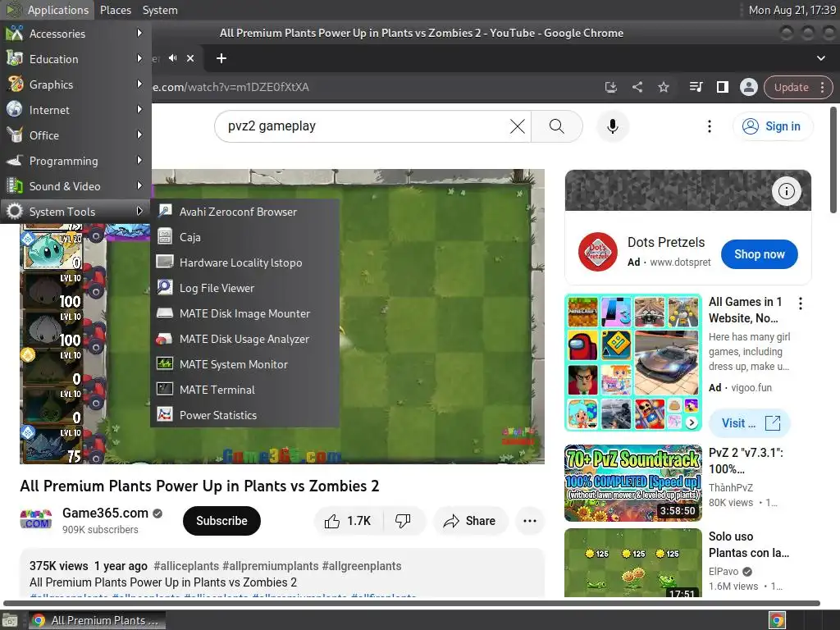Click the Education category icon
Viewport: 840px width, 630px height.
click(15, 58)
